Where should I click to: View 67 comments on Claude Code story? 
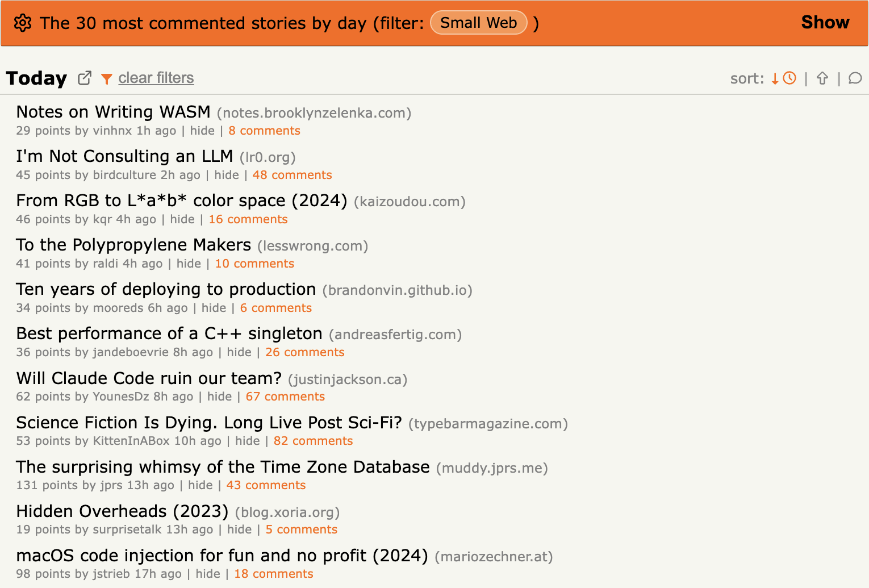coord(285,397)
